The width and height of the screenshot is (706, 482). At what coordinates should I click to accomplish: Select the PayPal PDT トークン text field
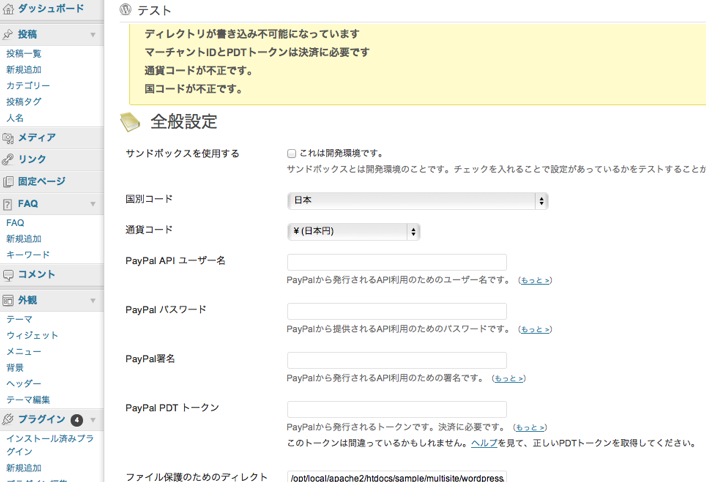click(396, 410)
